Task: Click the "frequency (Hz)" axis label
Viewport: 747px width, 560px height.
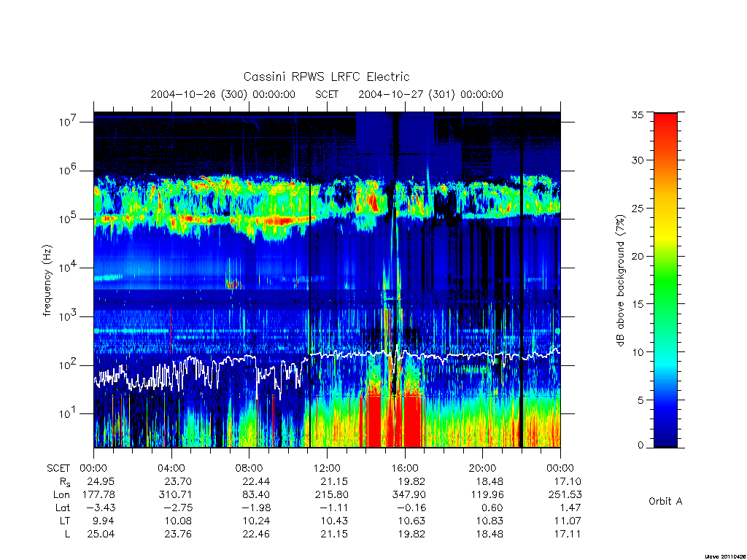Action: 47,281
